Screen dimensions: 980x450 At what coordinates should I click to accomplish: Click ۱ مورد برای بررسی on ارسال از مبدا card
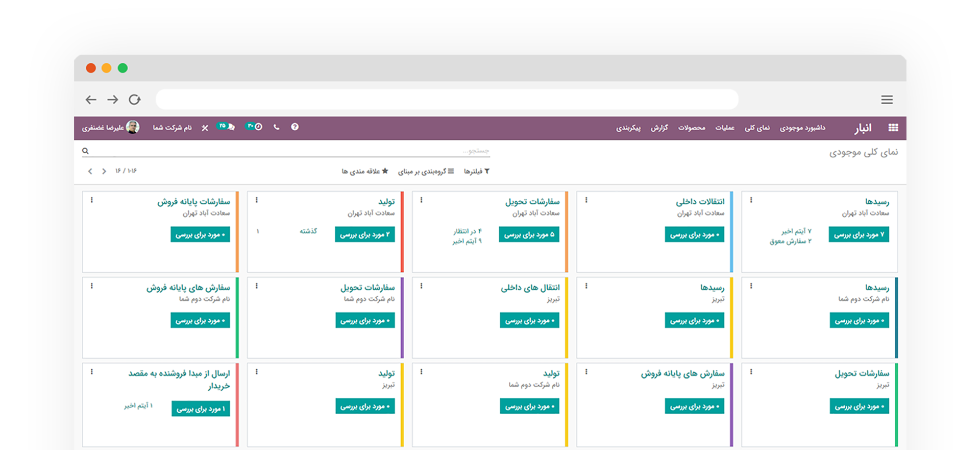tap(201, 409)
